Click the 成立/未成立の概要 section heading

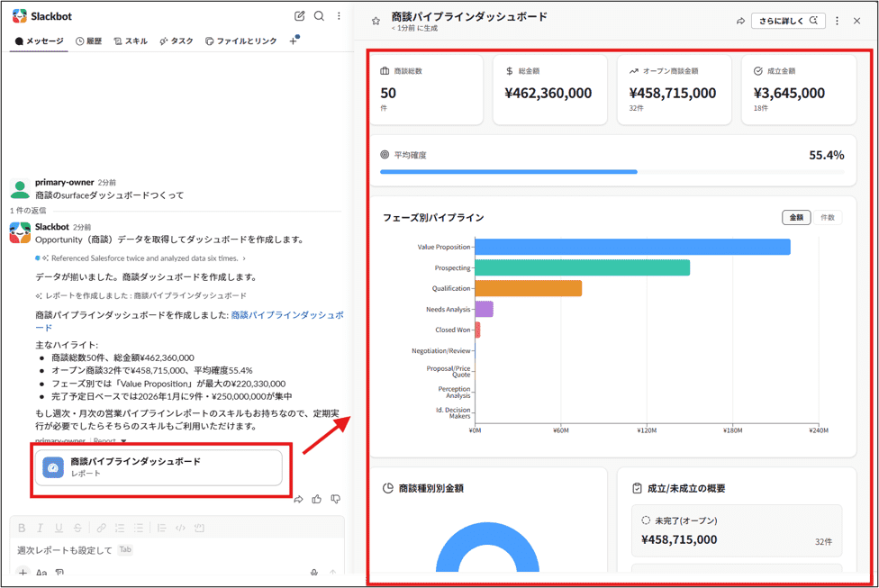tap(686, 488)
